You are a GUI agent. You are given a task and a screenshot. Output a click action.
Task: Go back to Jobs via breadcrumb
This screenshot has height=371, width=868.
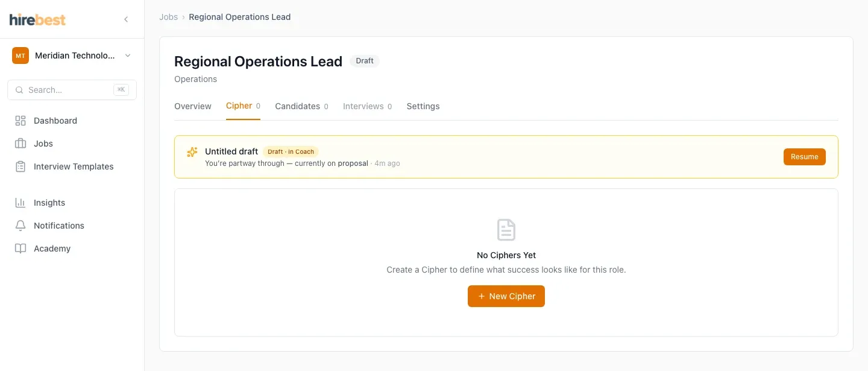pos(168,17)
